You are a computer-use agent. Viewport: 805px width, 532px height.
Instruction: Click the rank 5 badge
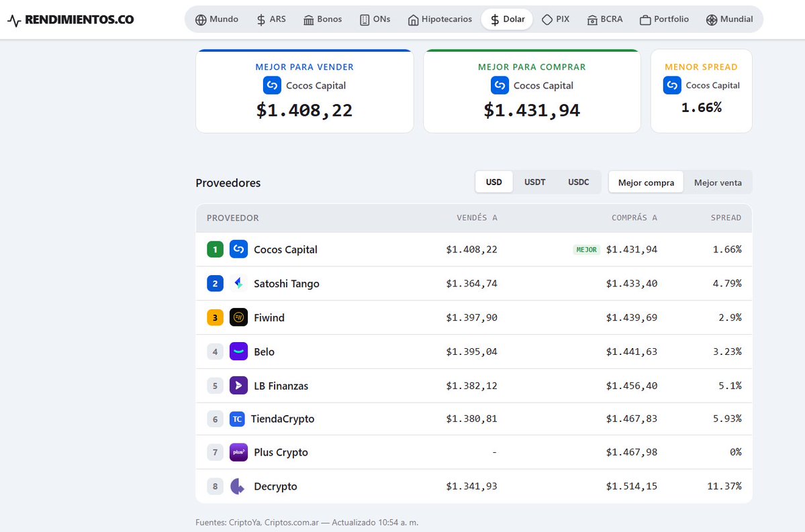[215, 385]
